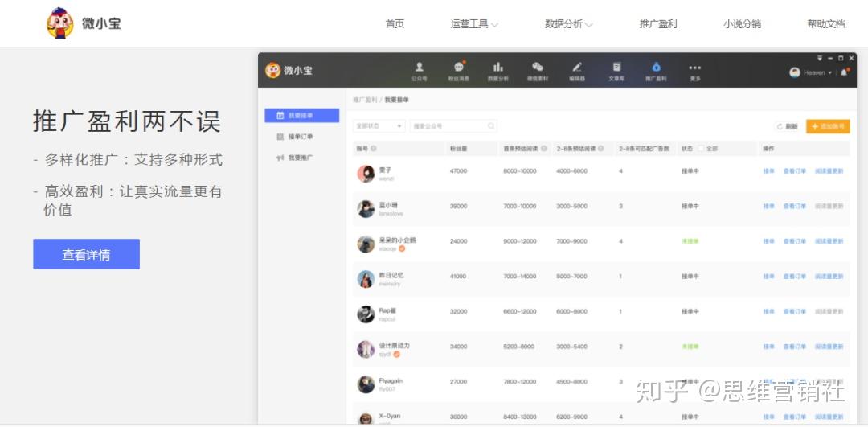Click 接单 in the 设计原动力 row
Viewport: 868px width, 427px height.
tap(768, 347)
